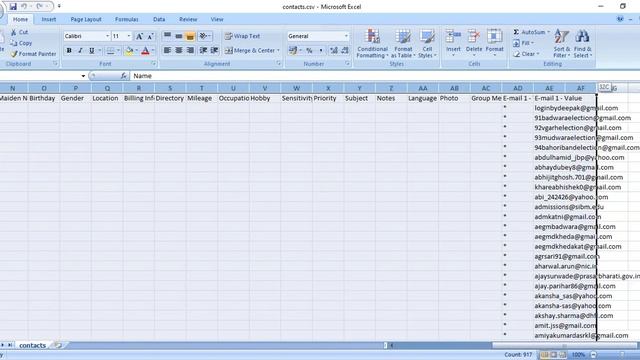Select the contacts sheet tab
The width and height of the screenshot is (640, 360).
(32, 345)
